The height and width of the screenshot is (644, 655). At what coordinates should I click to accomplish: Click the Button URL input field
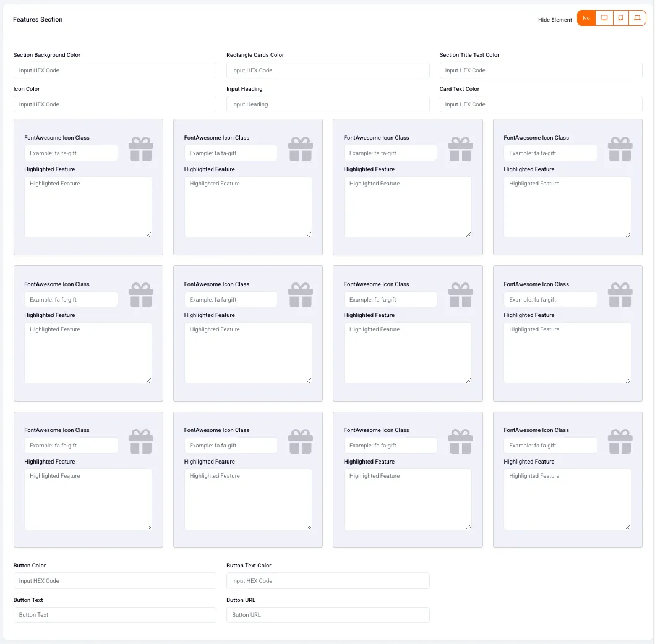328,615
